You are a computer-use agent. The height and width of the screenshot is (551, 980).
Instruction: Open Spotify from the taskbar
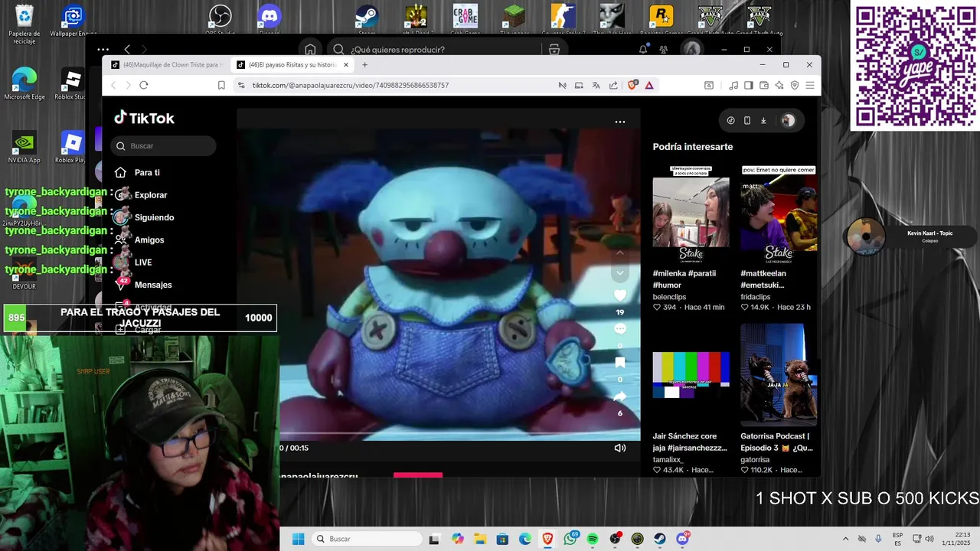coord(593,539)
